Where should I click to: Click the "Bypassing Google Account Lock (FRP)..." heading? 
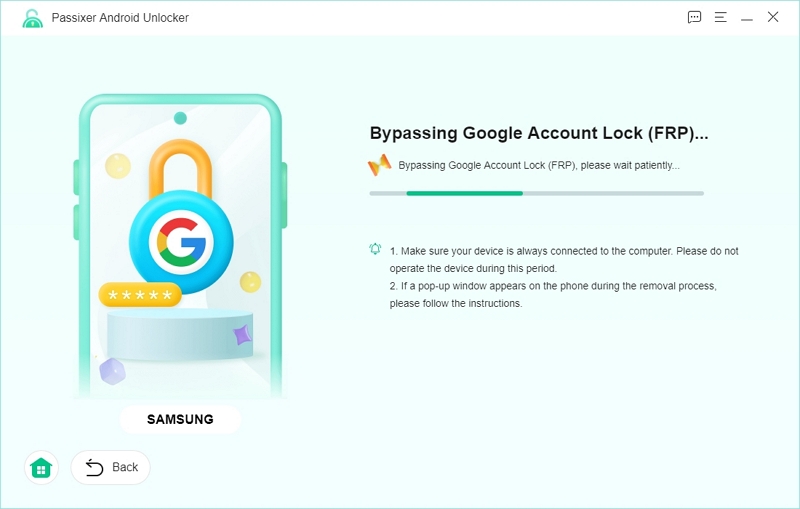(539, 133)
